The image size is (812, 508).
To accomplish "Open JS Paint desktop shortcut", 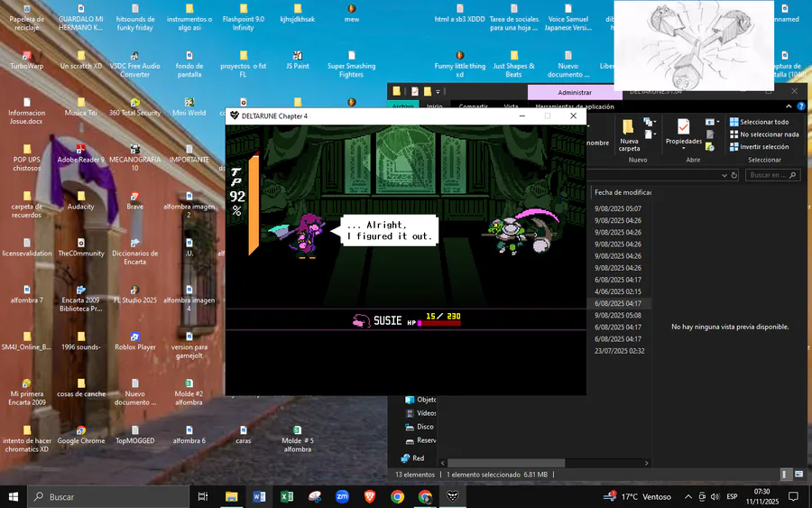I will [x=297, y=60].
